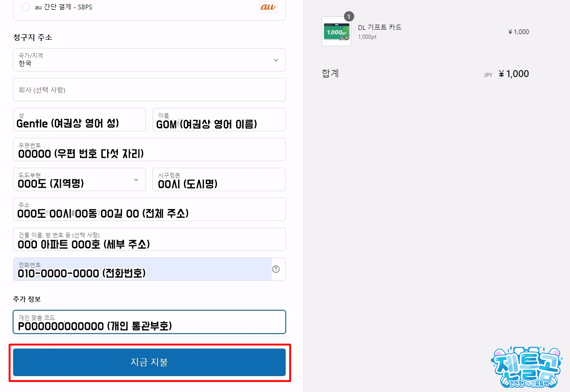Click the DL 기프트 카드 product thumbnail
The height and width of the screenshot is (392, 570).
336,31
